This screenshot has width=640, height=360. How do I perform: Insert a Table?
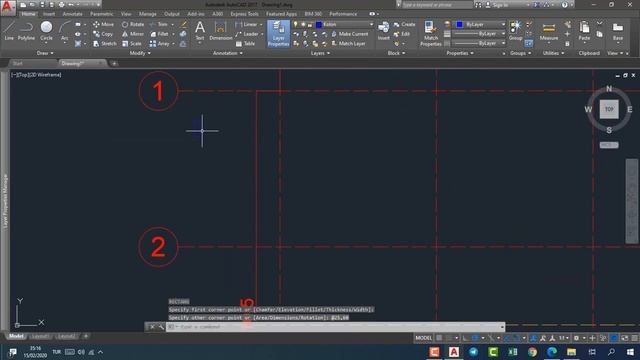point(245,44)
